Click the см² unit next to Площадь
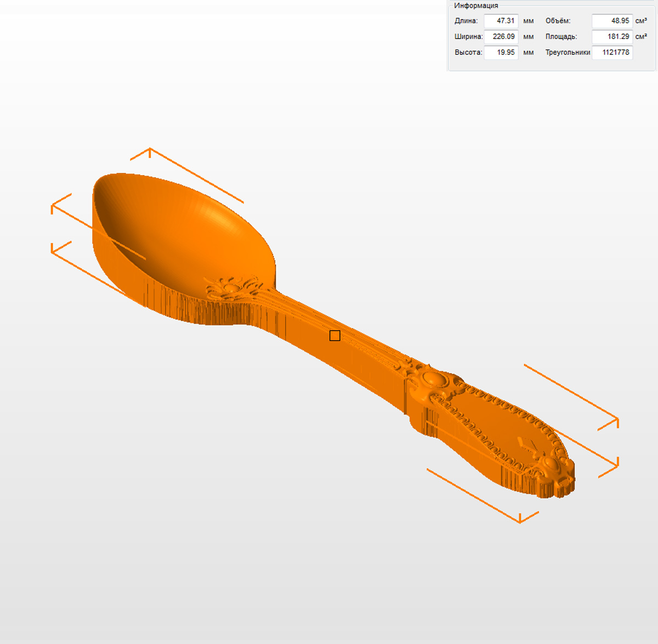The image size is (658, 644). (x=641, y=37)
